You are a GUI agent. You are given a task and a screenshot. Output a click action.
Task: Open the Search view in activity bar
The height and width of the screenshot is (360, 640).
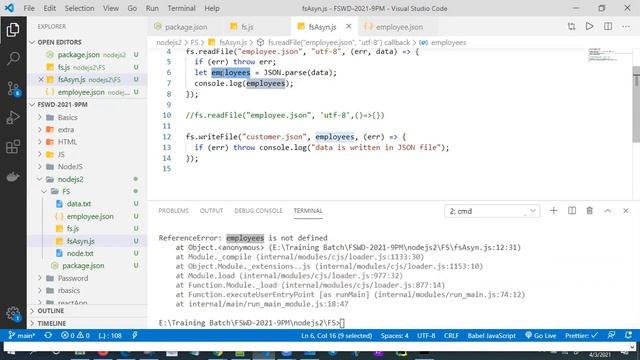pos(13,58)
